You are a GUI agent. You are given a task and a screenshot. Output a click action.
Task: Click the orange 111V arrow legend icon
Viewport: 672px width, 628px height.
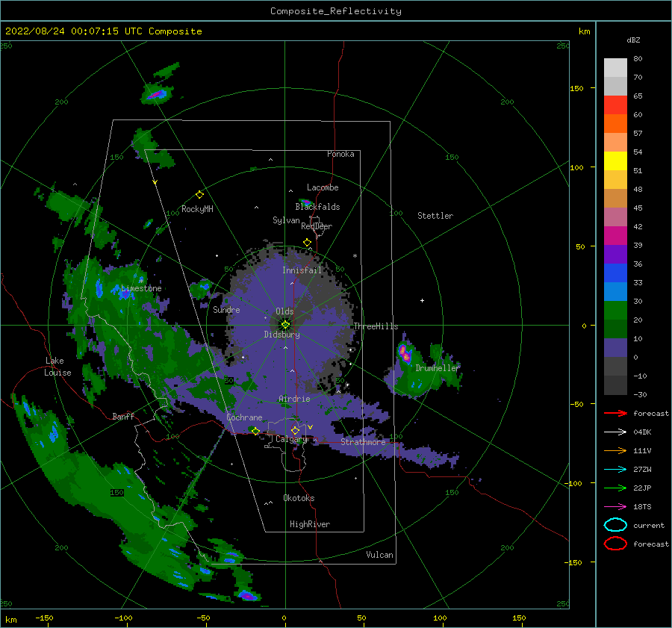click(615, 450)
